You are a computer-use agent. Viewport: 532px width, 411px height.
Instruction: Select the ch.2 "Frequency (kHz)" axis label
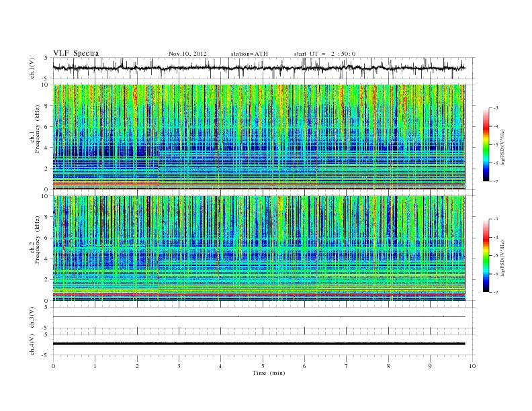click(38, 240)
